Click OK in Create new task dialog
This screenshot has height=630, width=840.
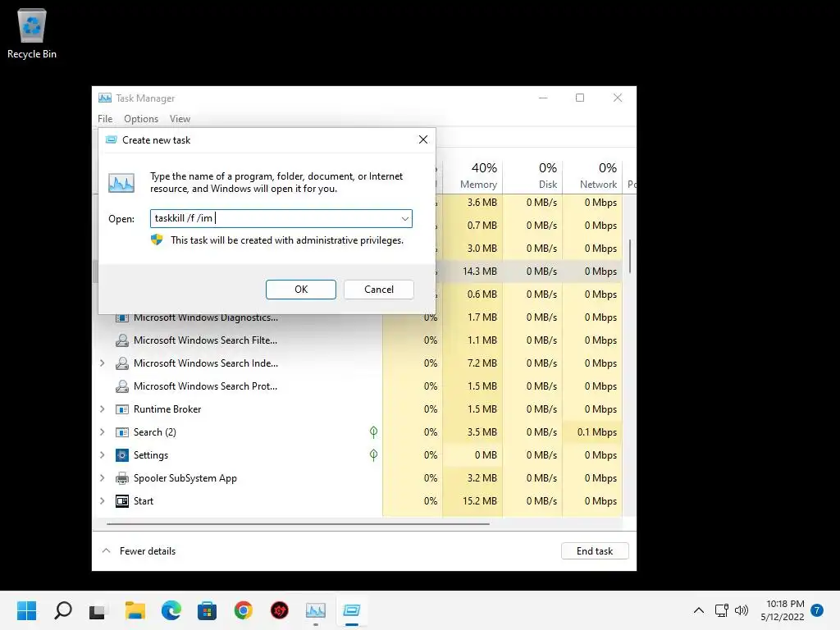[x=301, y=290]
